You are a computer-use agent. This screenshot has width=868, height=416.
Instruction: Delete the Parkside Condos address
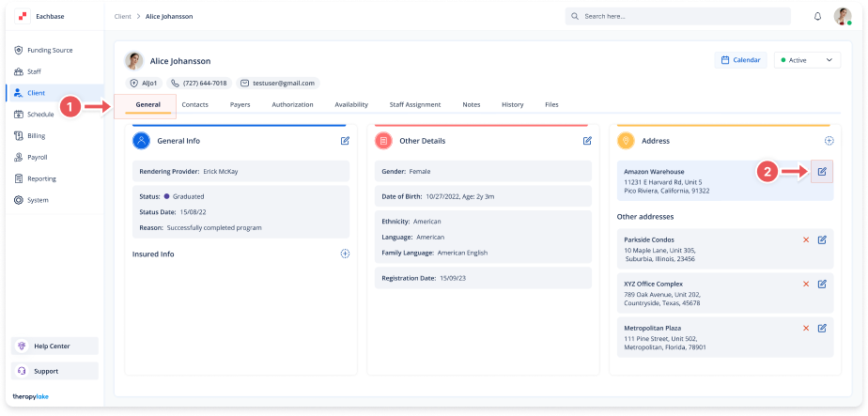pos(805,239)
